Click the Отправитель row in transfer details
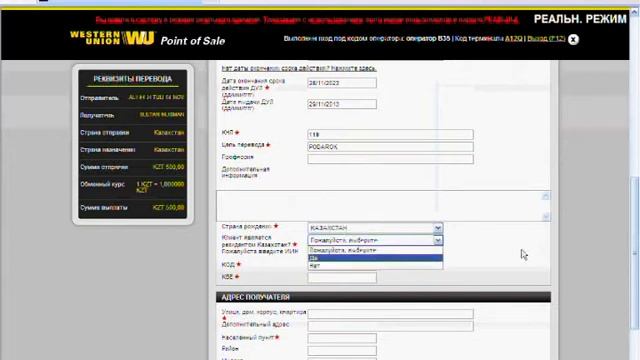 tap(132, 98)
